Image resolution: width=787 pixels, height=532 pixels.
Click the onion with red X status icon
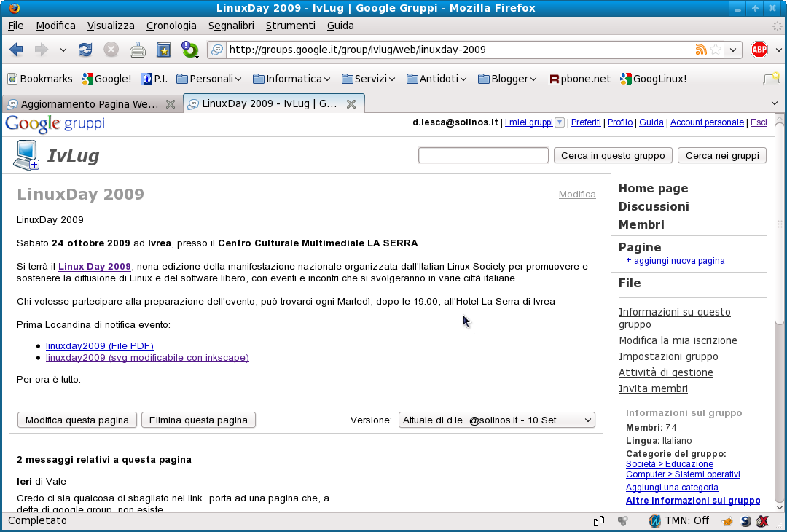pos(762,521)
